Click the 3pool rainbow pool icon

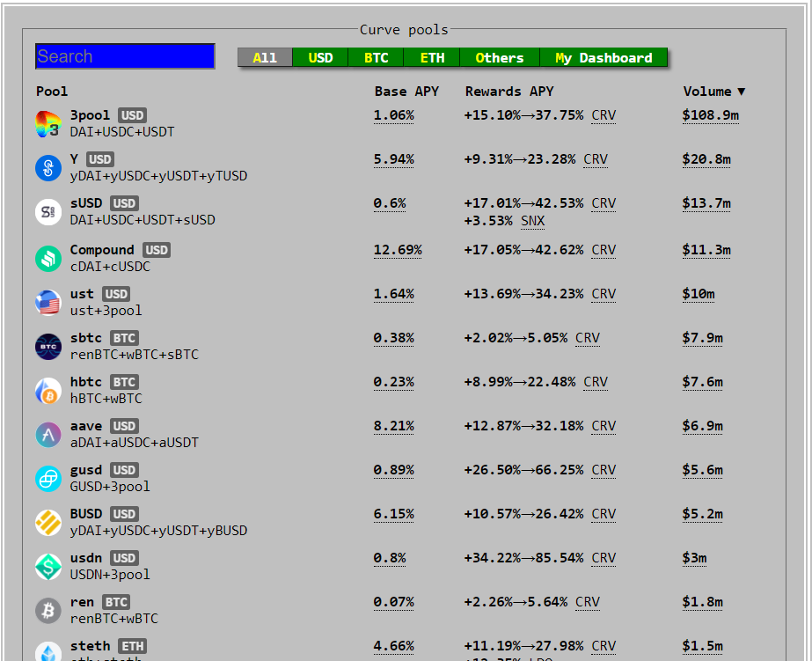(x=48, y=124)
